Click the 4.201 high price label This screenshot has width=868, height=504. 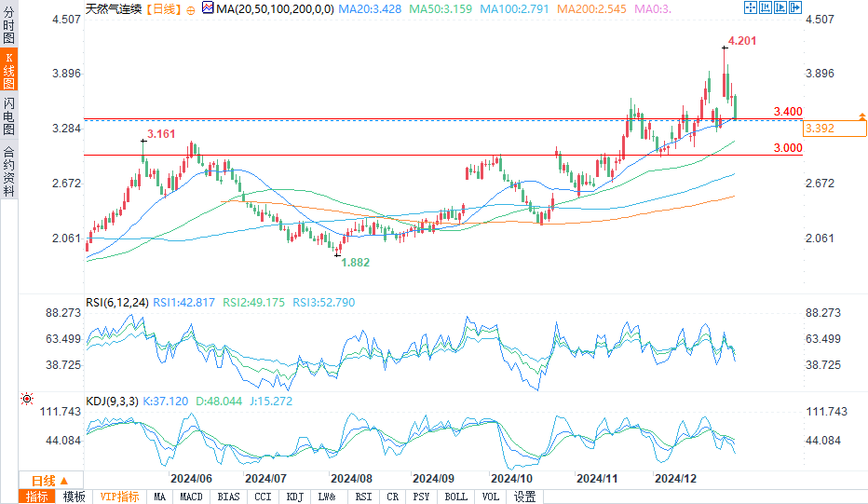pyautogui.click(x=742, y=40)
